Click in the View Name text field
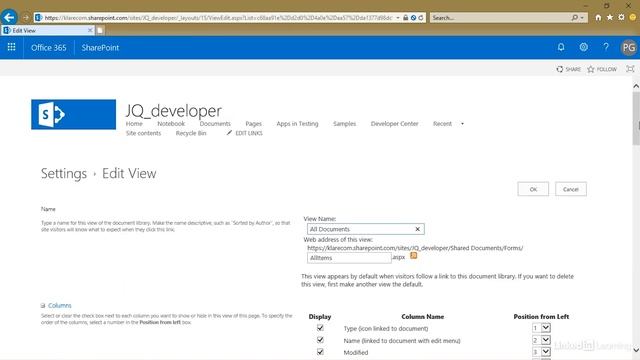The image size is (640, 360). (x=366, y=229)
